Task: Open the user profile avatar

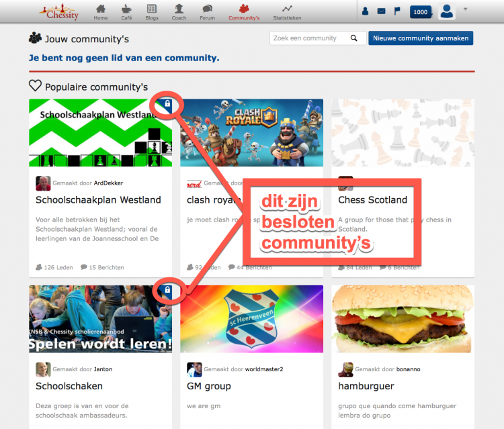Action: (447, 11)
